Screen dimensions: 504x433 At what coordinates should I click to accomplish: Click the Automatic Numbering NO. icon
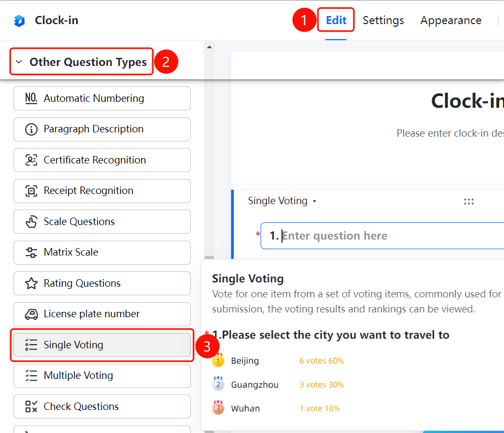coord(31,98)
